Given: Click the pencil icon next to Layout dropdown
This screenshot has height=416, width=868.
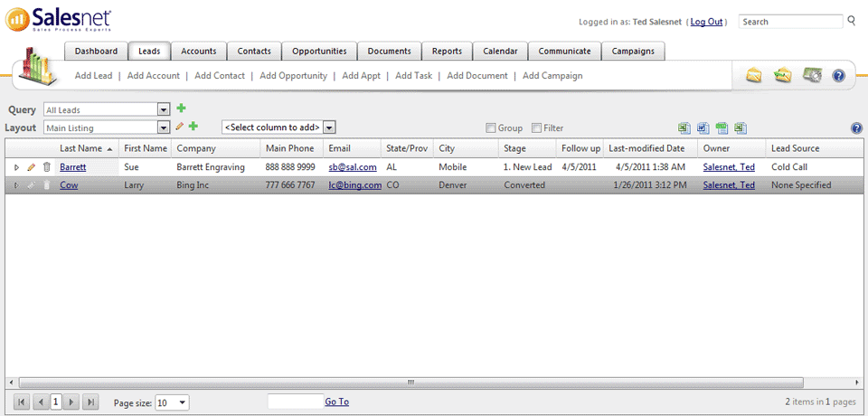Looking at the screenshot, I should [x=180, y=128].
